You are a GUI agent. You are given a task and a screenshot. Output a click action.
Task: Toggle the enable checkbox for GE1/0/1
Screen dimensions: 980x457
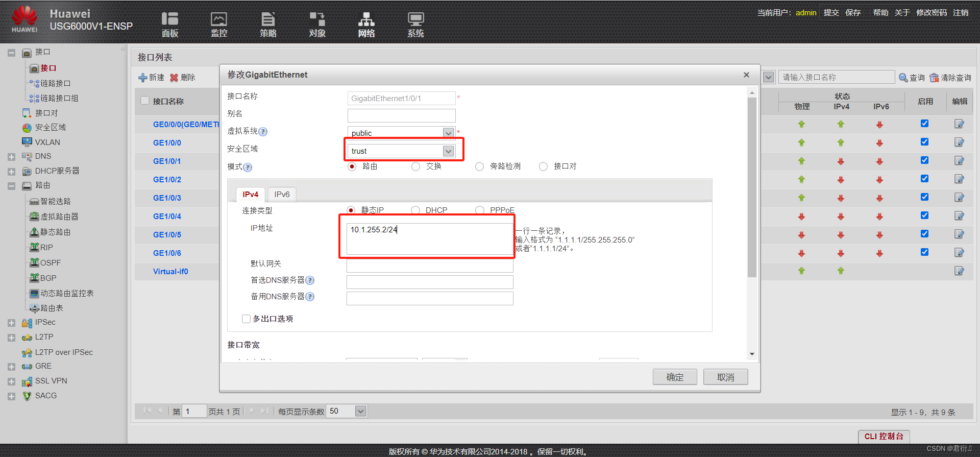[x=924, y=160]
